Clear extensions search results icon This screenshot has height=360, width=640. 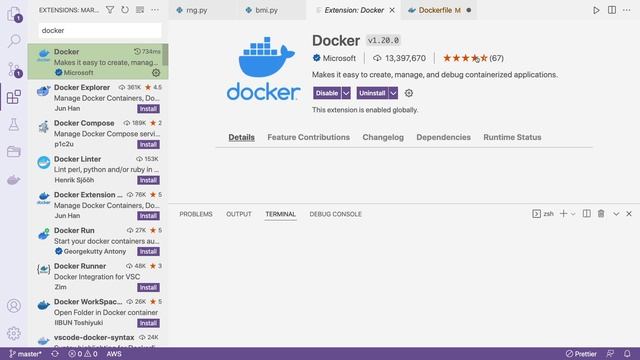click(140, 10)
